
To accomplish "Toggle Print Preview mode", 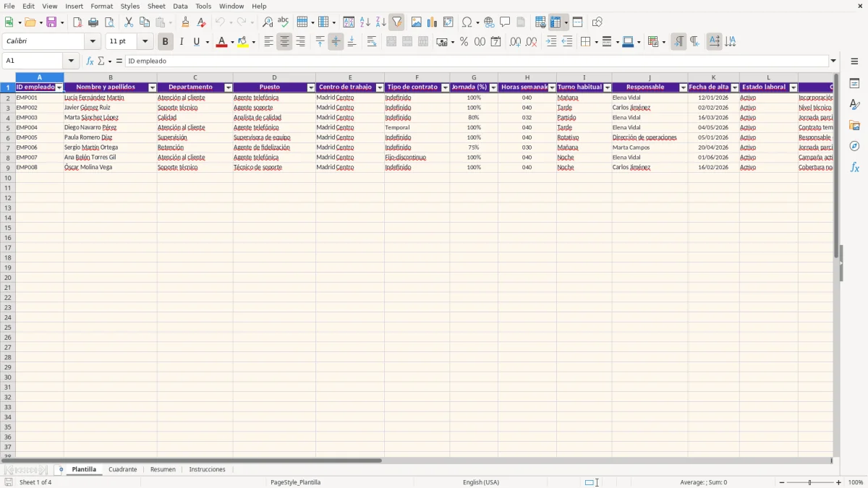I will tap(109, 22).
